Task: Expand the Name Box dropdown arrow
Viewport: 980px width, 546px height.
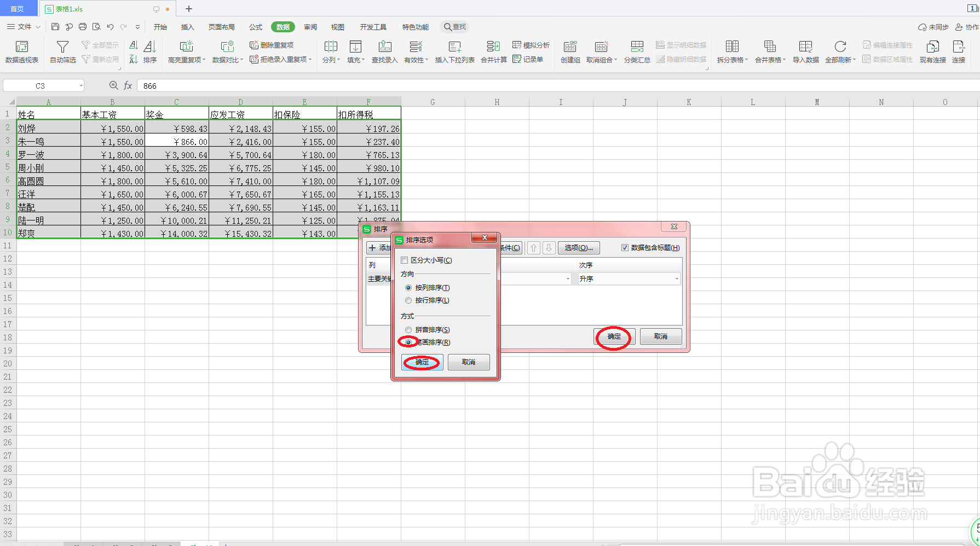Action: coord(81,86)
